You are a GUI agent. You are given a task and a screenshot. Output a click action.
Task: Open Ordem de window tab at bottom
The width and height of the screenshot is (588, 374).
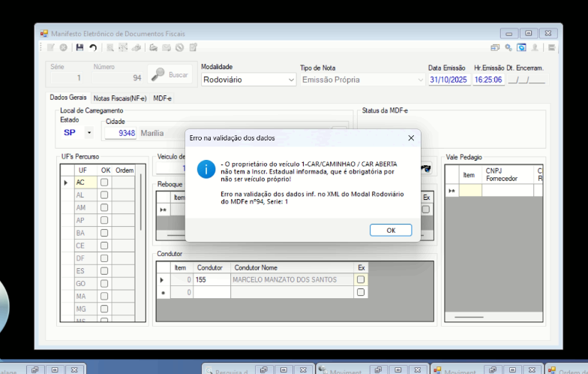coord(566,369)
